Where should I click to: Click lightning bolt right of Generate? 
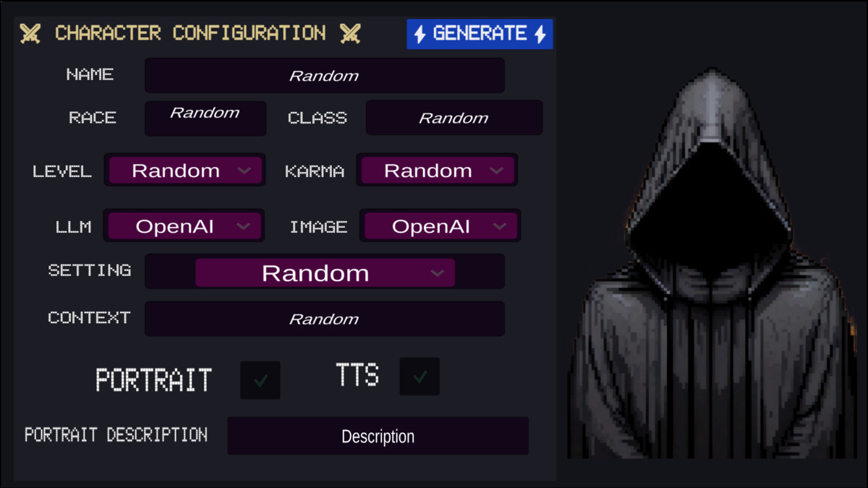coord(540,34)
